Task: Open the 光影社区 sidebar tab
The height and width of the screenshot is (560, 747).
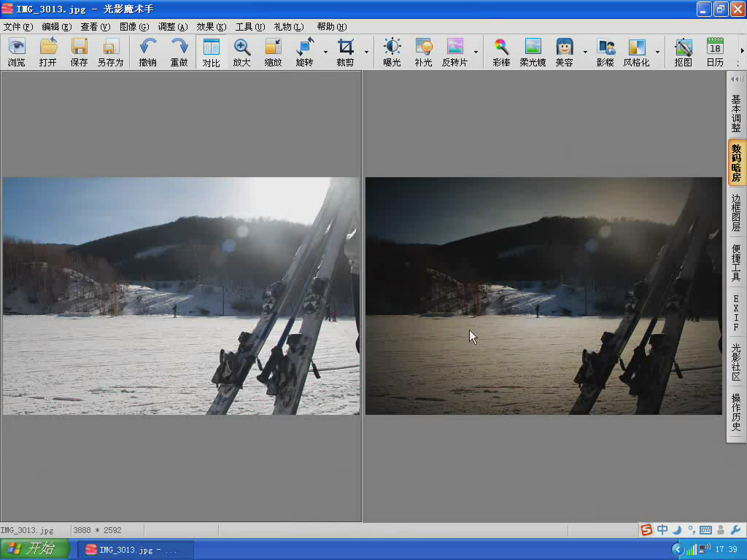Action: (x=736, y=362)
